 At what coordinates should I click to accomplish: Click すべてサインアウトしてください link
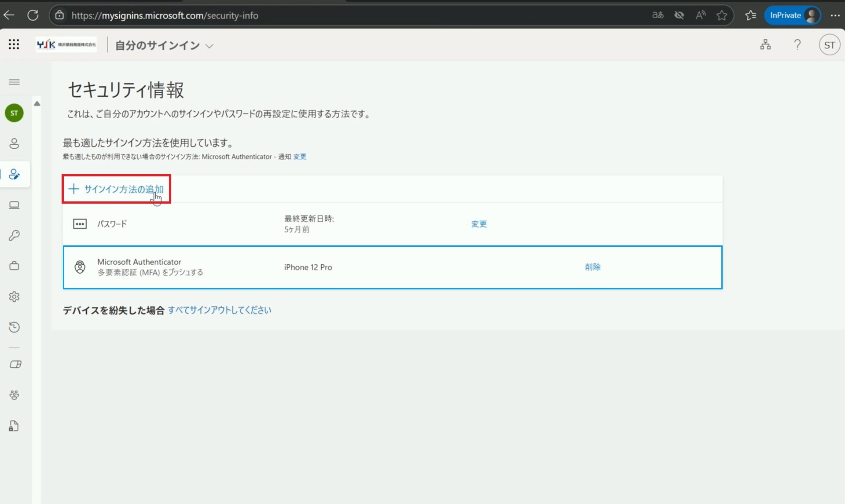click(219, 310)
